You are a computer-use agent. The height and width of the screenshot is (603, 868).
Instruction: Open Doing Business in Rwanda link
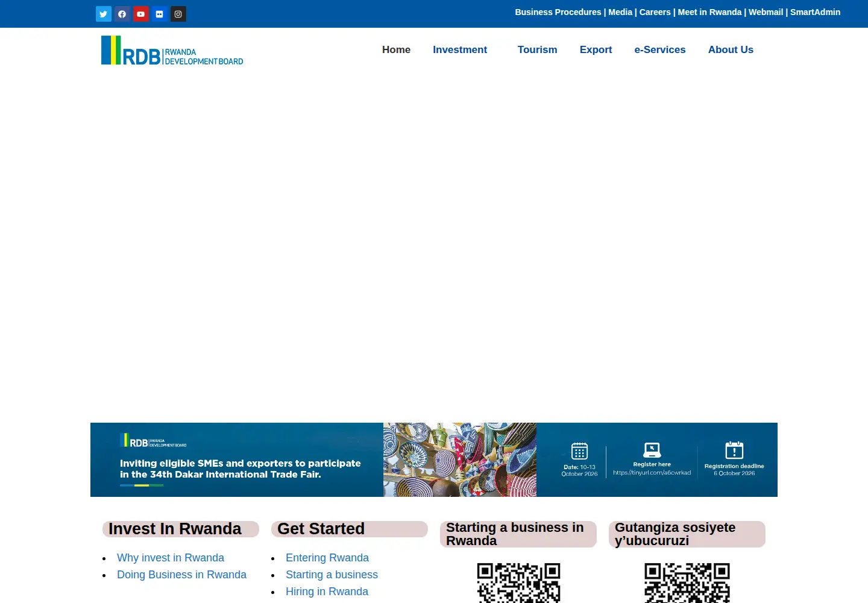(181, 575)
